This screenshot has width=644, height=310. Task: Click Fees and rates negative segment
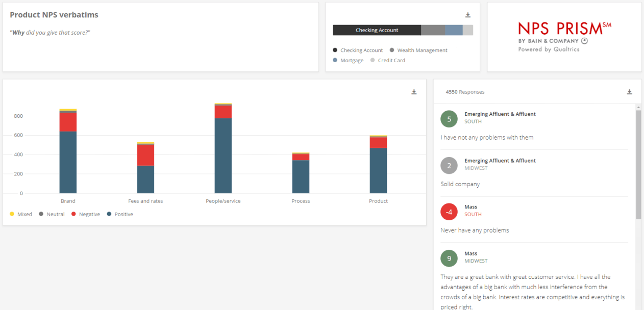click(x=145, y=155)
